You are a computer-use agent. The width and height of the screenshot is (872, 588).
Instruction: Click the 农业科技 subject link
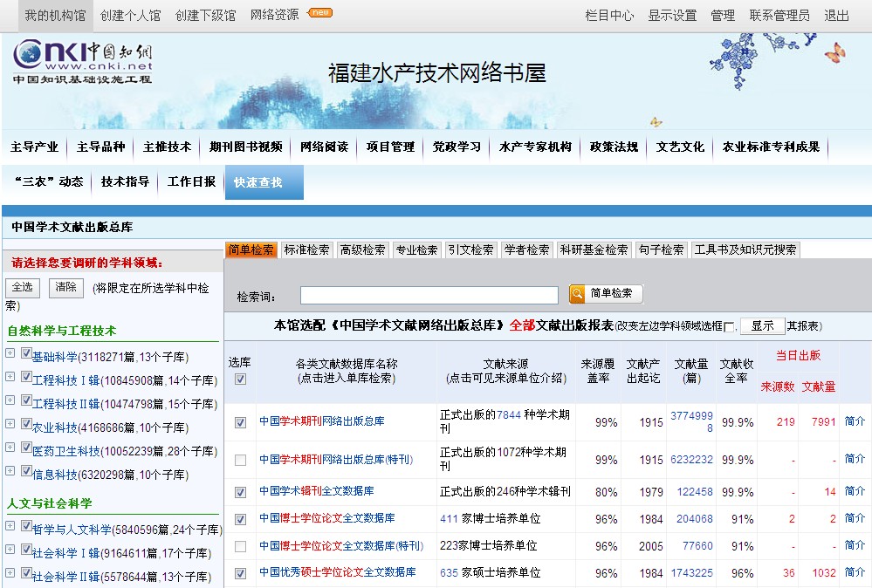[54, 428]
